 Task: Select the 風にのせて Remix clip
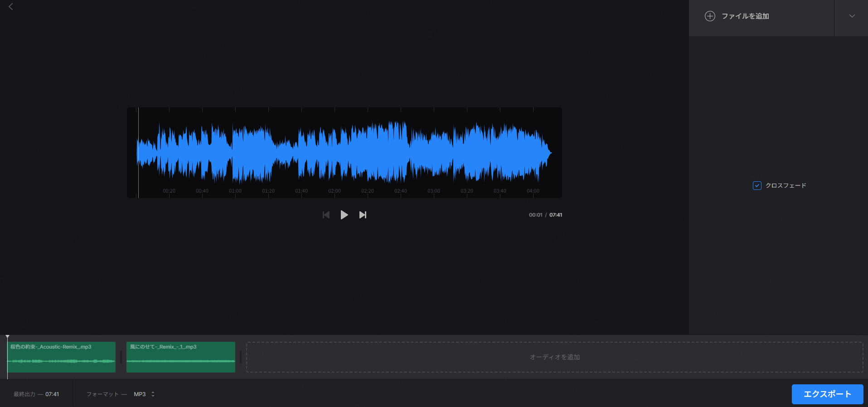coord(181,357)
